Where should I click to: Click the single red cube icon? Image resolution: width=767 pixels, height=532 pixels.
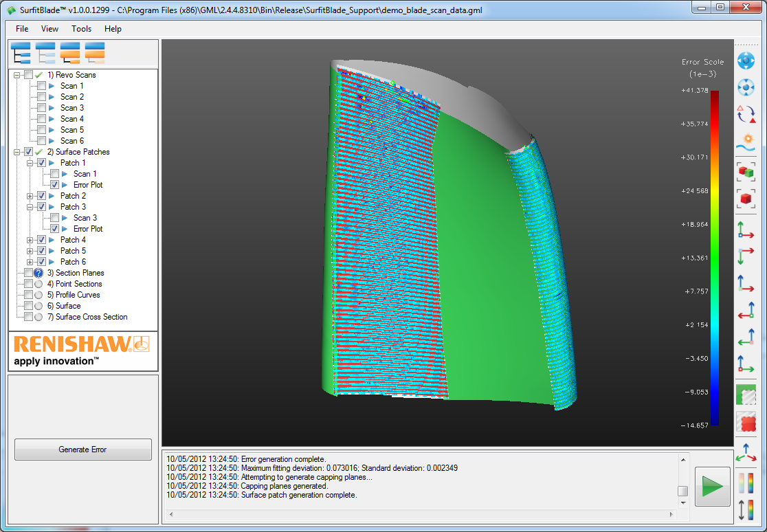[x=746, y=199]
